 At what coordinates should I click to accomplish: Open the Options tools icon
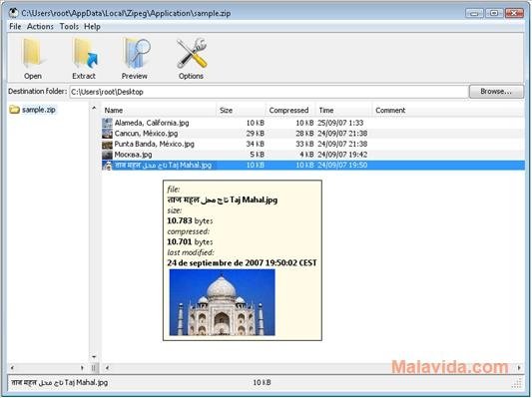tap(191, 54)
